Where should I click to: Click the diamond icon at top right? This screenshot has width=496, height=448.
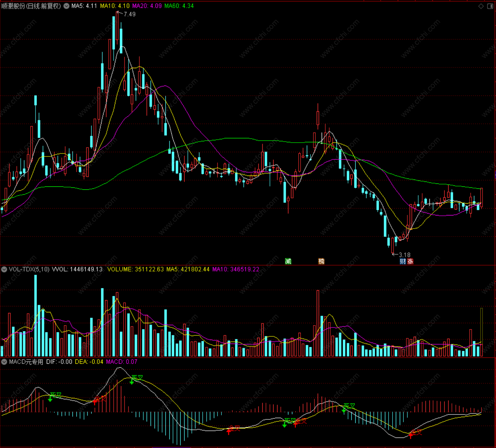click(481, 6)
